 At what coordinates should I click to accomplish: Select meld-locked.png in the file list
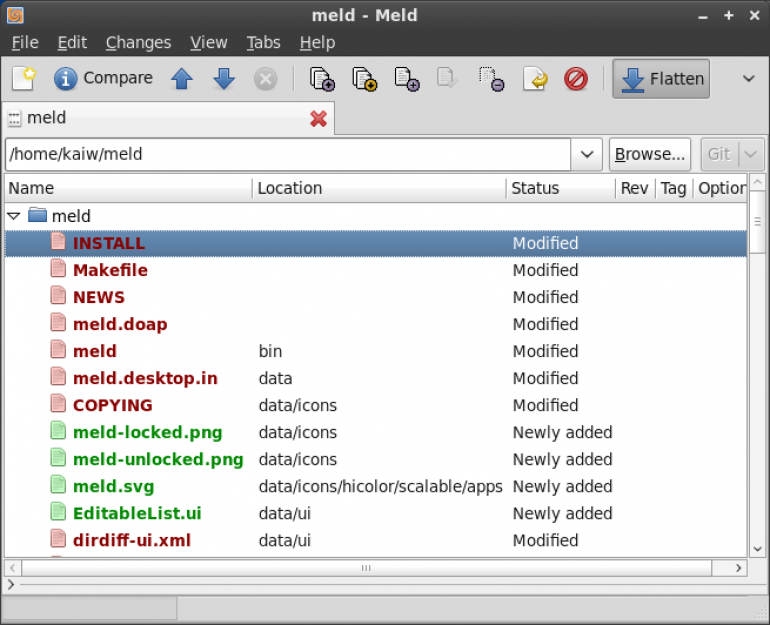click(x=147, y=433)
